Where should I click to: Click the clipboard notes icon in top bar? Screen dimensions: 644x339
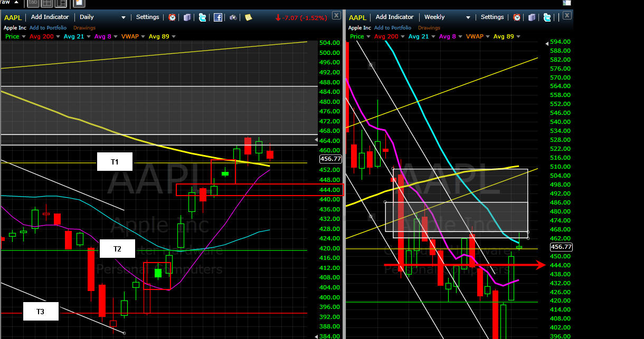click(x=79, y=3)
